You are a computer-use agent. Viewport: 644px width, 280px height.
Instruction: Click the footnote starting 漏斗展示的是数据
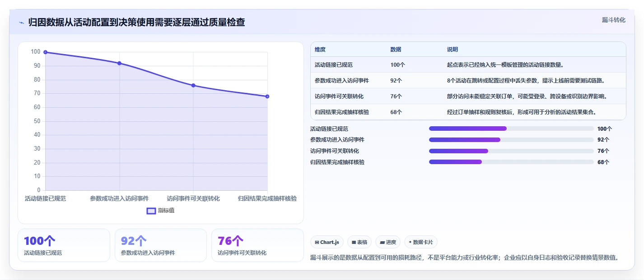(464, 258)
